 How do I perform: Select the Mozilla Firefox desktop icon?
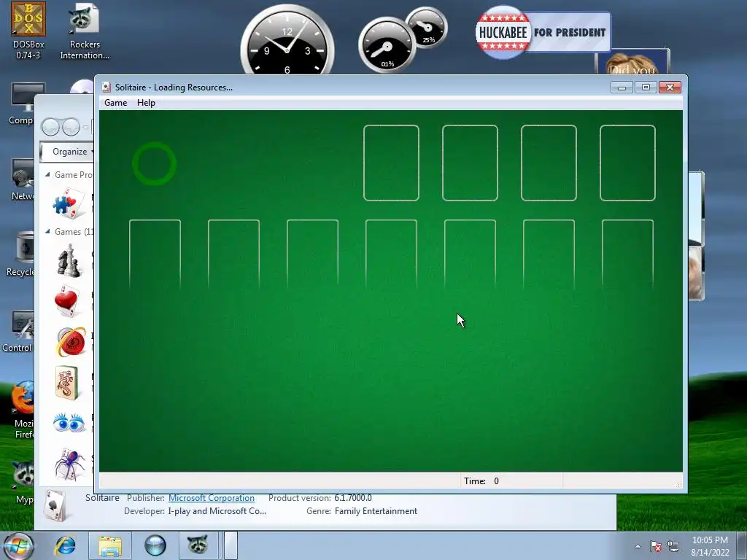23,410
